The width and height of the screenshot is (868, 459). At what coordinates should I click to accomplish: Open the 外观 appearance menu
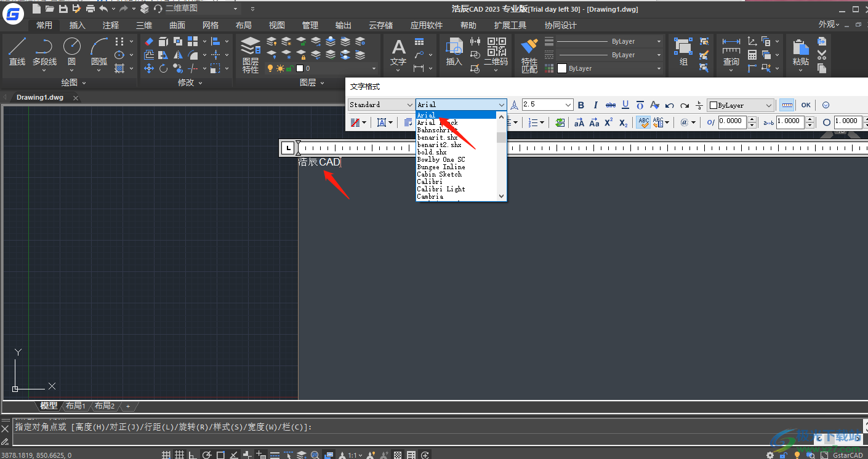point(830,25)
